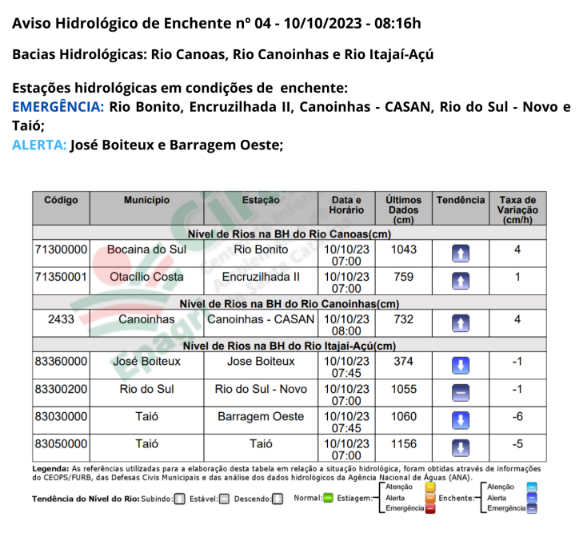
Task: Click the -5 variation rate value
Action: (x=518, y=444)
